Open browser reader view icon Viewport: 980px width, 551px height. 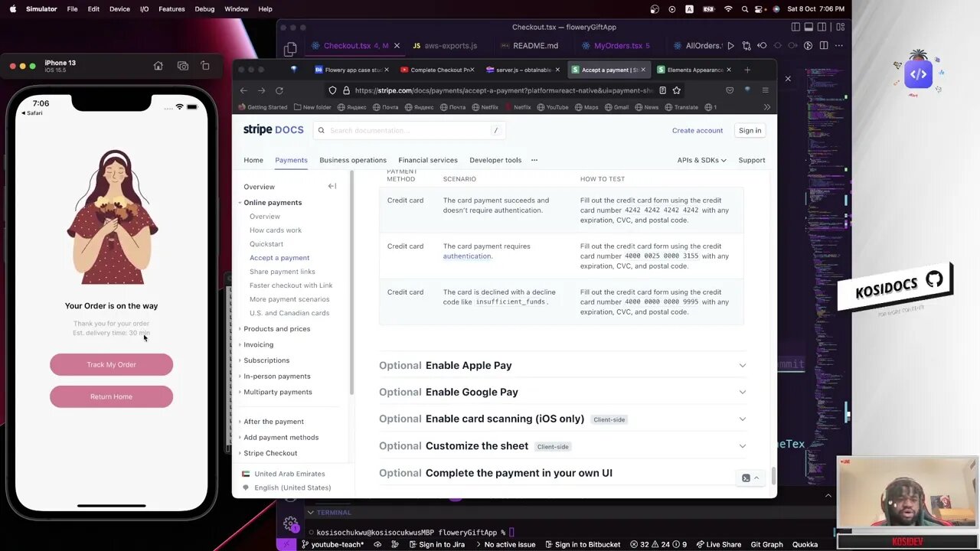coord(662,90)
